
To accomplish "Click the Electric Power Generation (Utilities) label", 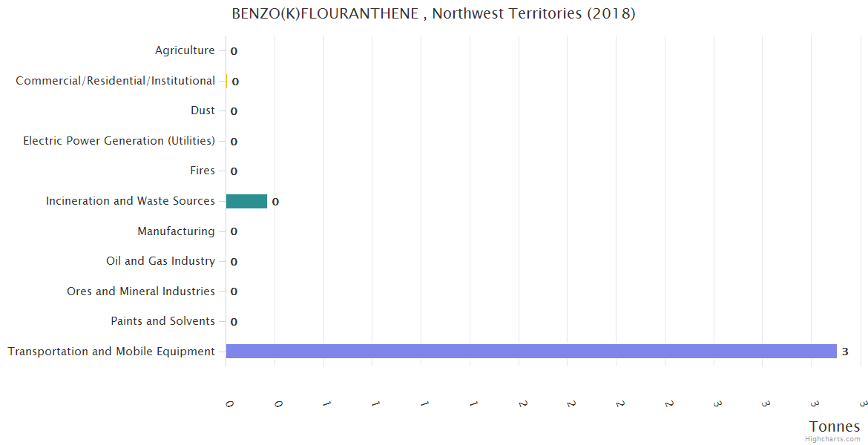I will (119, 141).
